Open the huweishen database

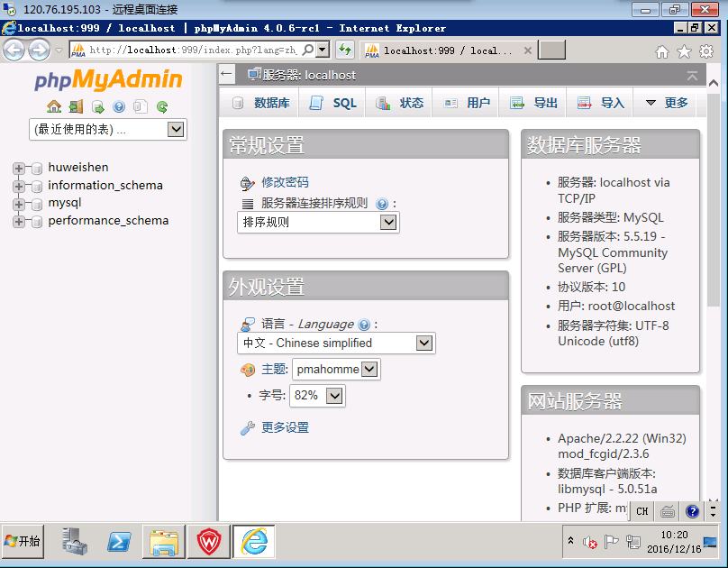[x=78, y=167]
